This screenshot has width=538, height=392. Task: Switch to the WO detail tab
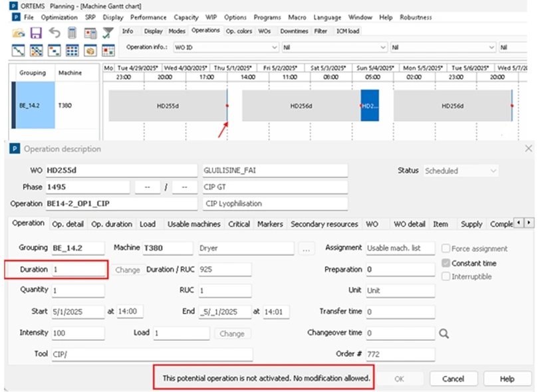point(410,224)
